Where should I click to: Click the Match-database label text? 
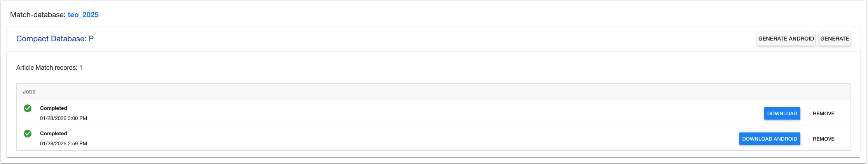(38, 15)
